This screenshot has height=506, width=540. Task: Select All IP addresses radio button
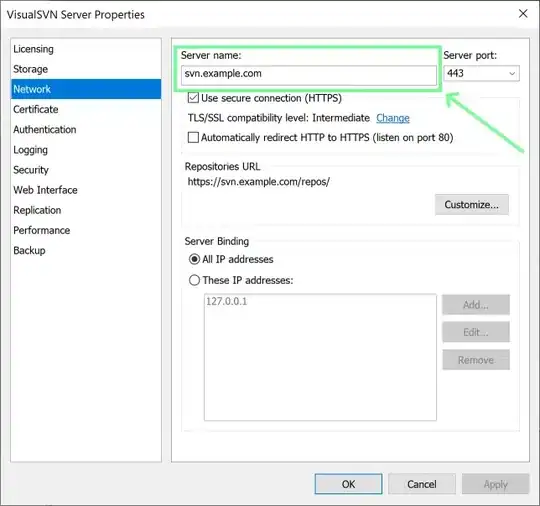point(195,259)
